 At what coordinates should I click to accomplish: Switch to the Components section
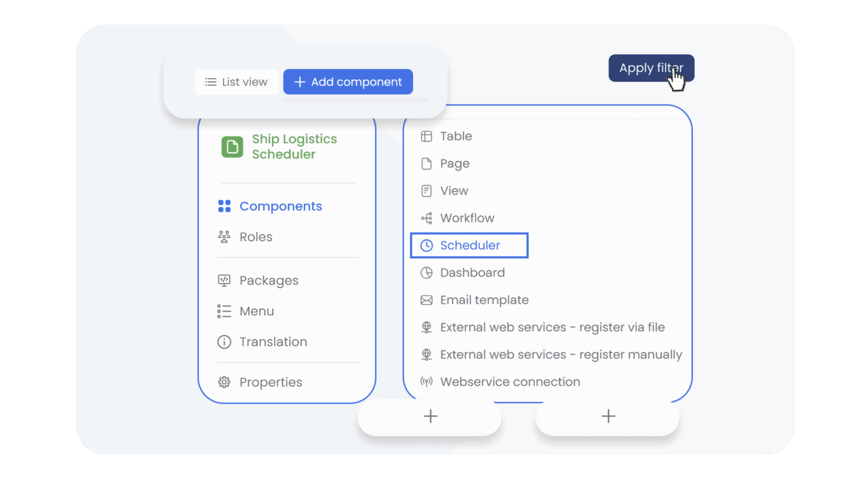tap(280, 206)
